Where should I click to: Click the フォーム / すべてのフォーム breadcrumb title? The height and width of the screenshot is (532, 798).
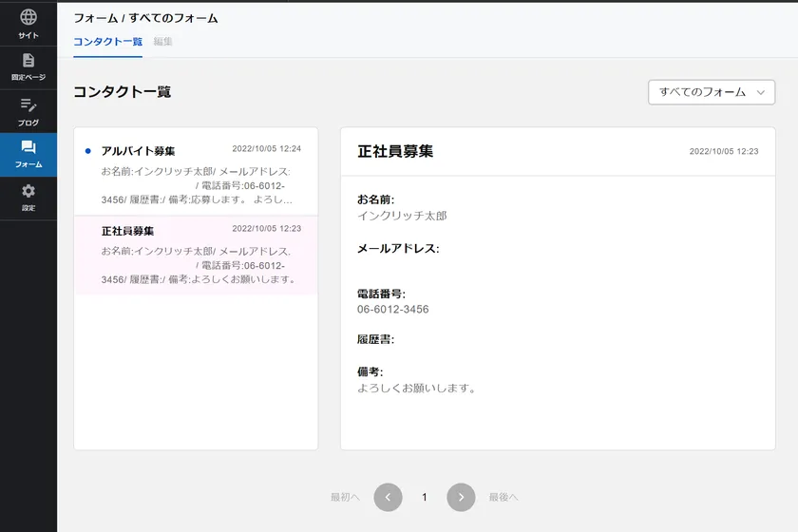click(x=145, y=18)
